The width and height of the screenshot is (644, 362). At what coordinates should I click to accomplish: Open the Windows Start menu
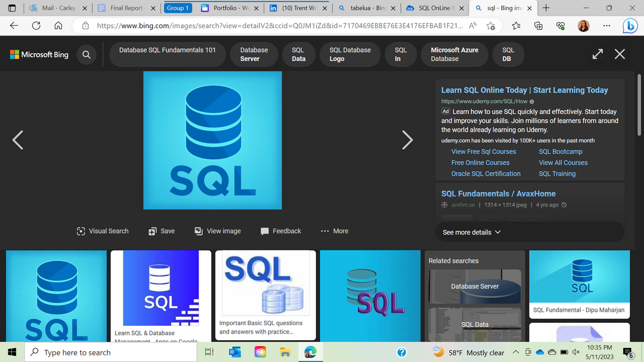[x=12, y=352]
